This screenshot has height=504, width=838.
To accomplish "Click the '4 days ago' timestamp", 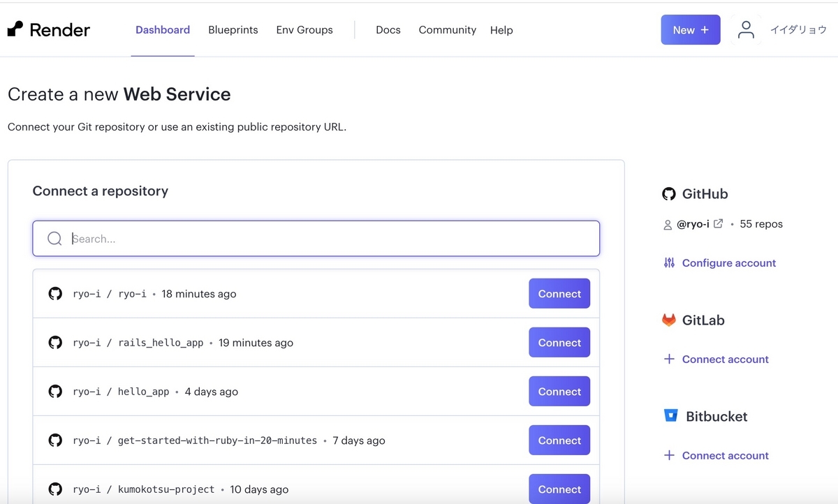I will (212, 392).
